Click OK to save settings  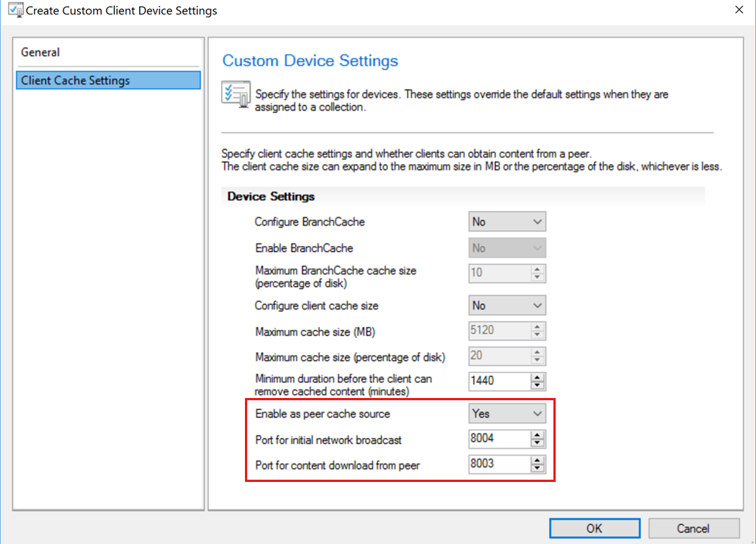(x=594, y=528)
